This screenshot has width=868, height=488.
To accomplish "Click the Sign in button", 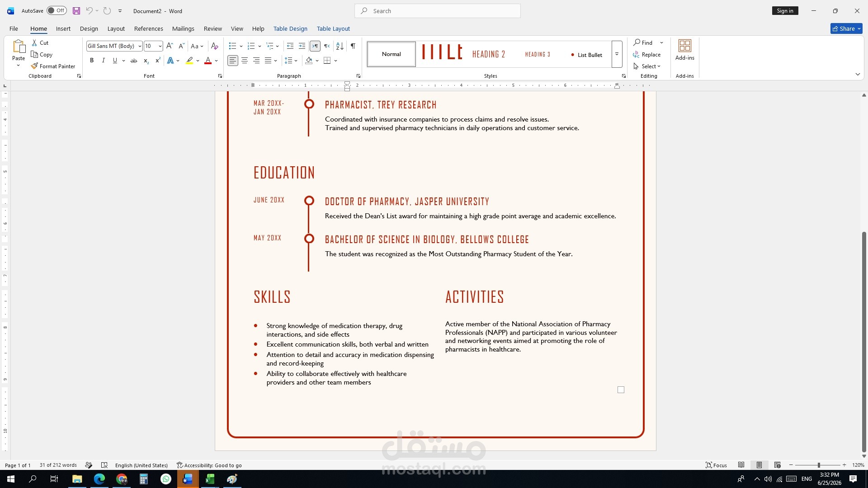I will click(785, 11).
